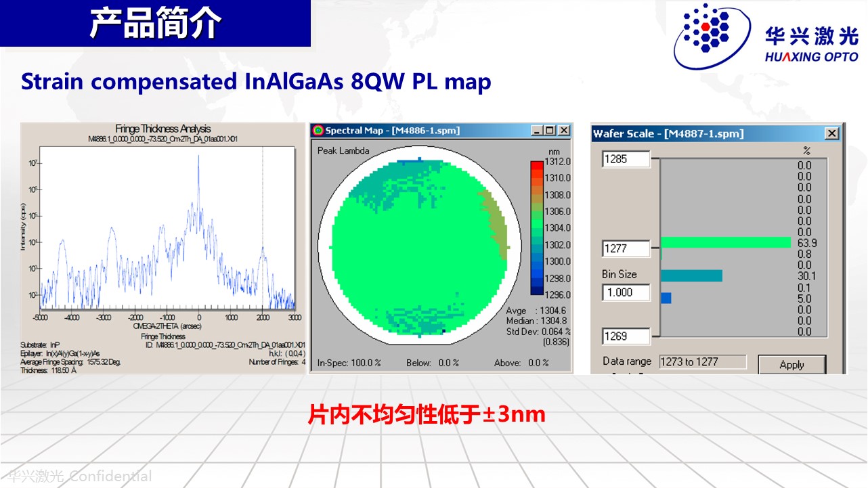Image resolution: width=868 pixels, height=488 pixels.
Task: Click the dark blue 1296.0 color scale segment
Action: [x=536, y=291]
